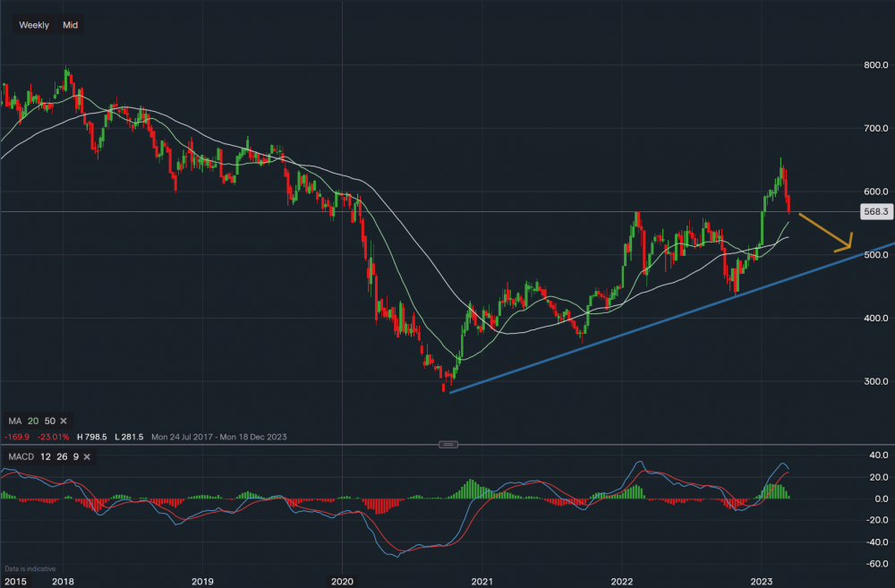Select the MA period 50 value

tap(50, 421)
